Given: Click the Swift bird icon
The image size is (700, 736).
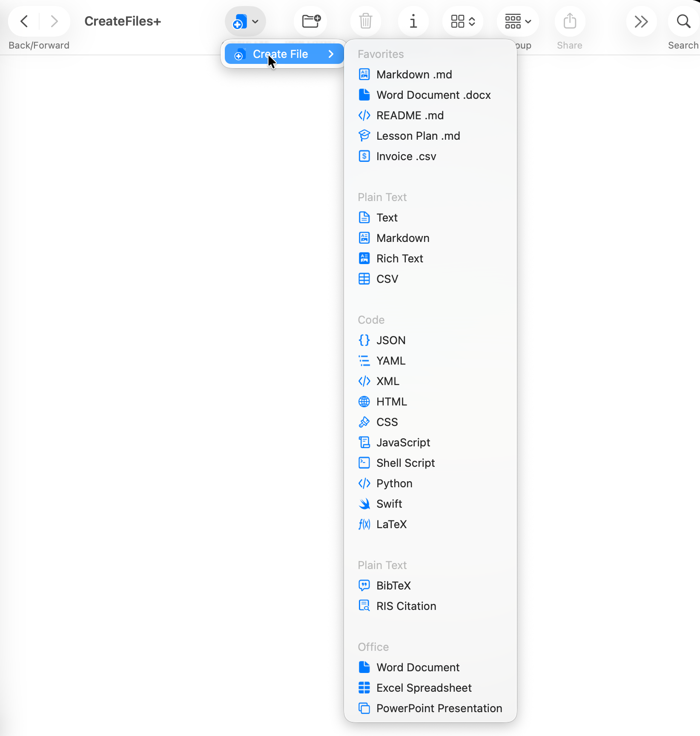Looking at the screenshot, I should pos(364,504).
